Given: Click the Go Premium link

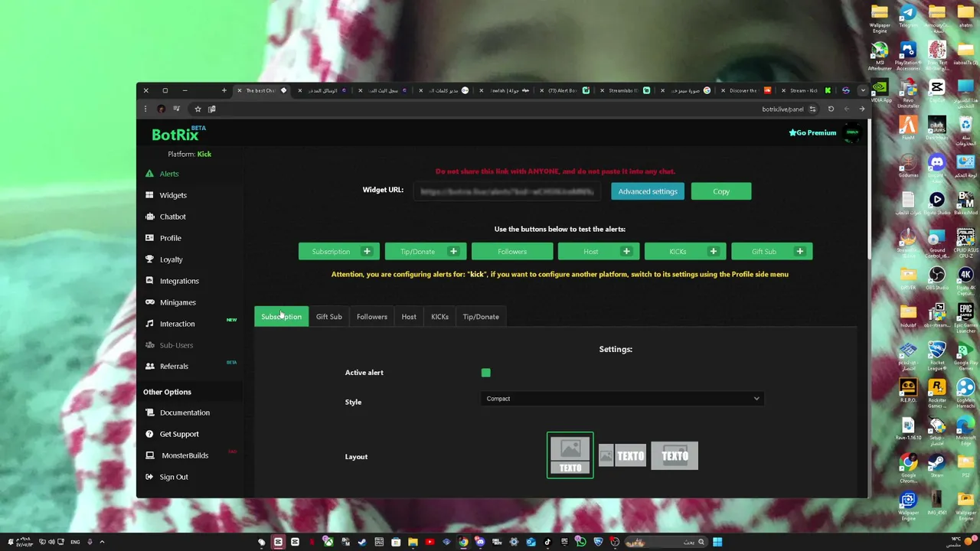Looking at the screenshot, I should pos(812,132).
